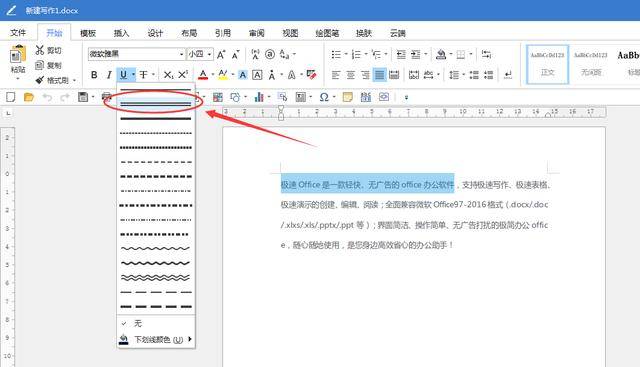Viewport: 640px width, 367px height.
Task: Toggle Bold formatting
Action: click(x=94, y=75)
